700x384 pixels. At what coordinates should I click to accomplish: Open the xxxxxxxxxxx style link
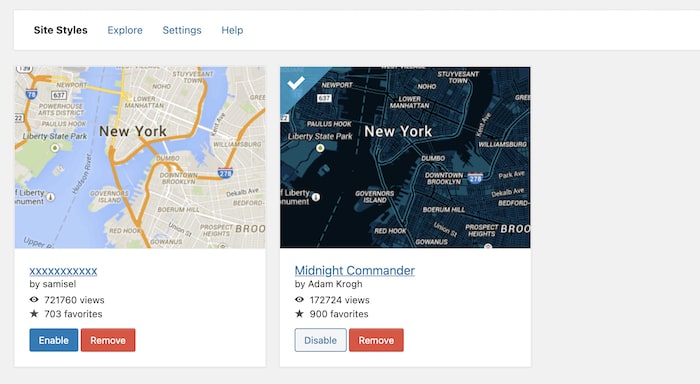(63, 271)
